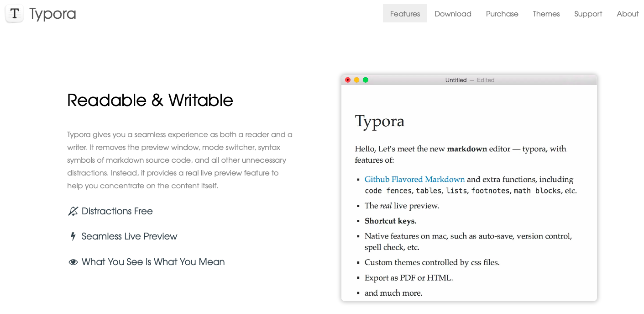Open the Purchase nav item
This screenshot has width=644, height=314.
pos(502,14)
